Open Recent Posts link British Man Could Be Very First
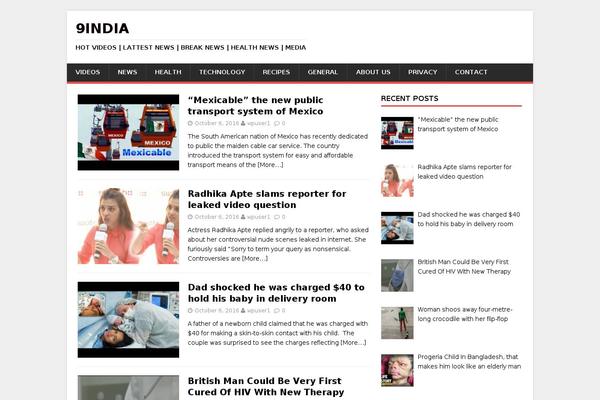 pos(464,267)
